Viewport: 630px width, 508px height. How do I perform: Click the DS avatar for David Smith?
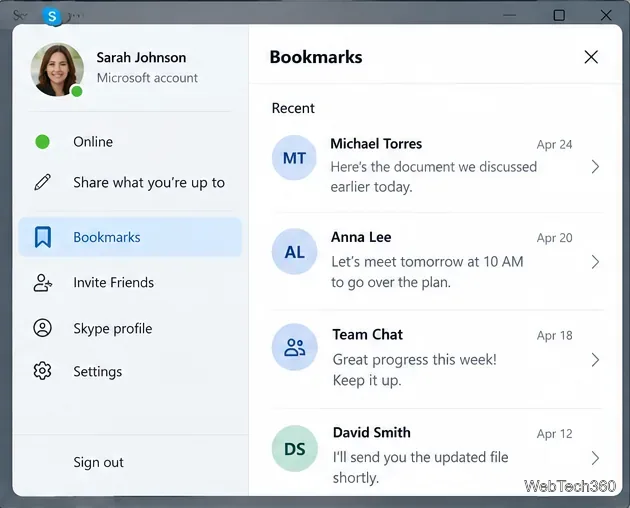[295, 449]
